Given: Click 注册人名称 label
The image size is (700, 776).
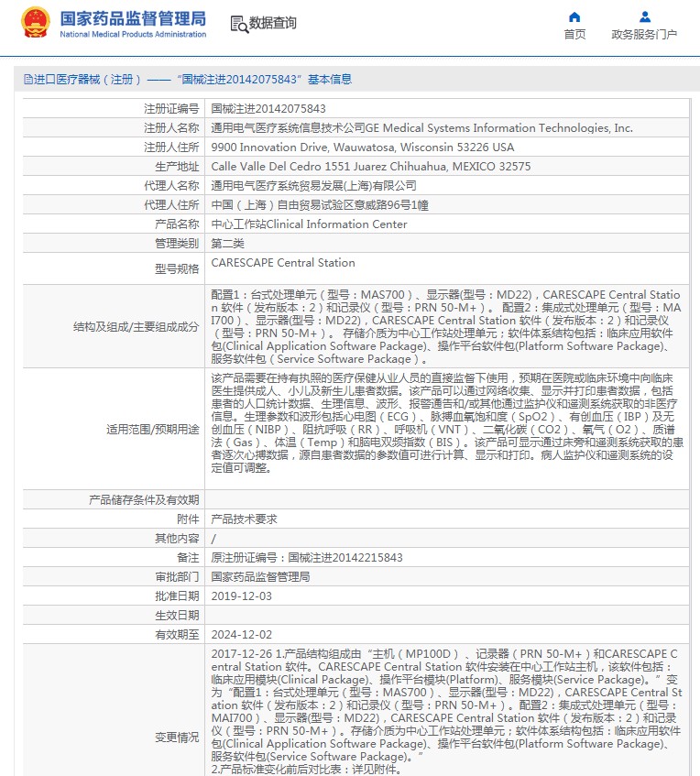Looking at the screenshot, I should 171,127.
